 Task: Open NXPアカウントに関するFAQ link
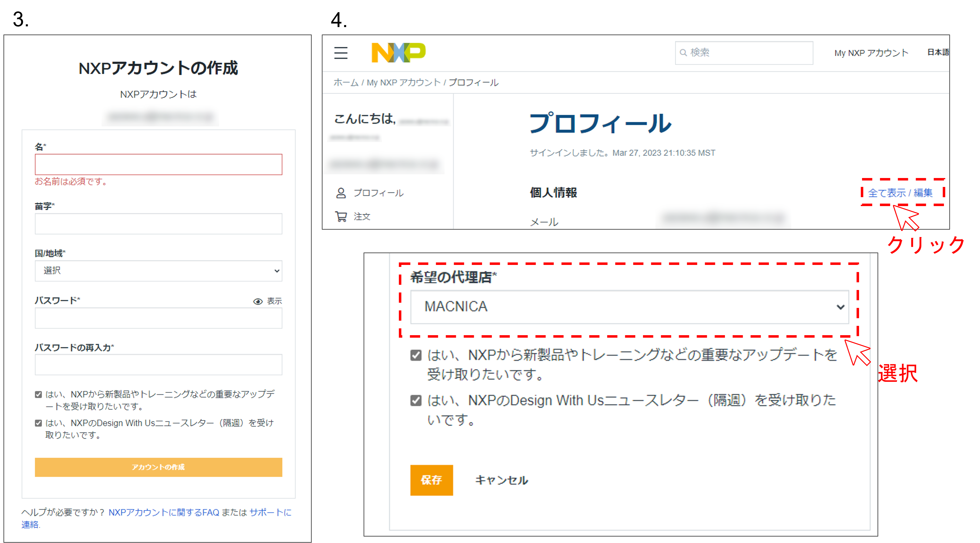point(164,512)
